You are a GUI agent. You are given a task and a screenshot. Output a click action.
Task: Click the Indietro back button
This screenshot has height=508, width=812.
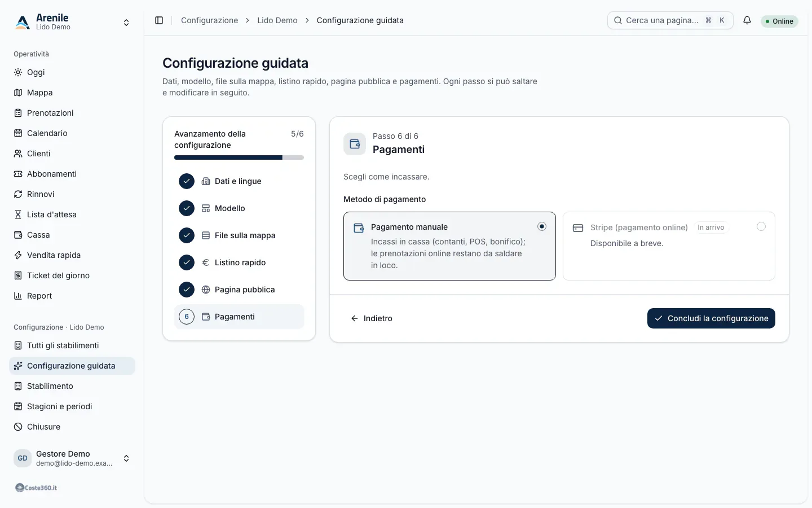[x=372, y=318]
